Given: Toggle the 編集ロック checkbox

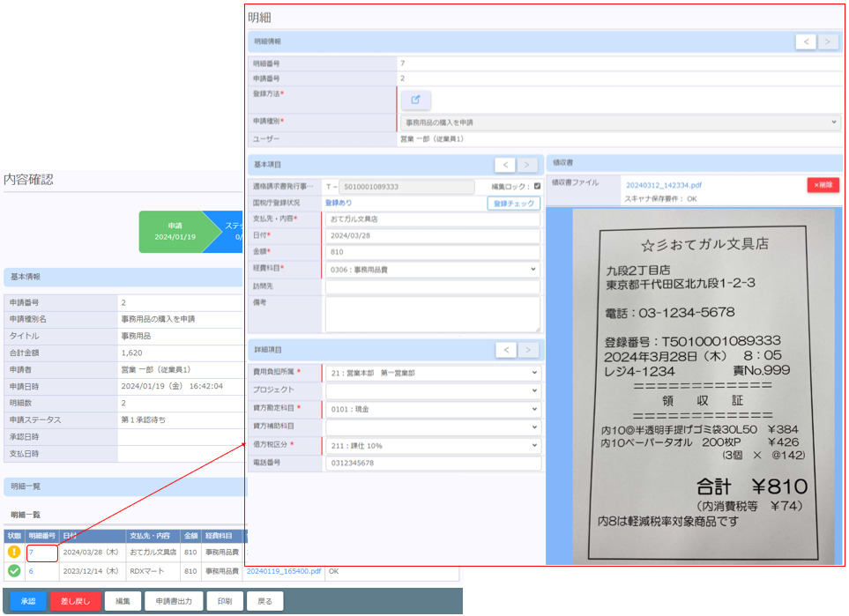Looking at the screenshot, I should (x=537, y=186).
